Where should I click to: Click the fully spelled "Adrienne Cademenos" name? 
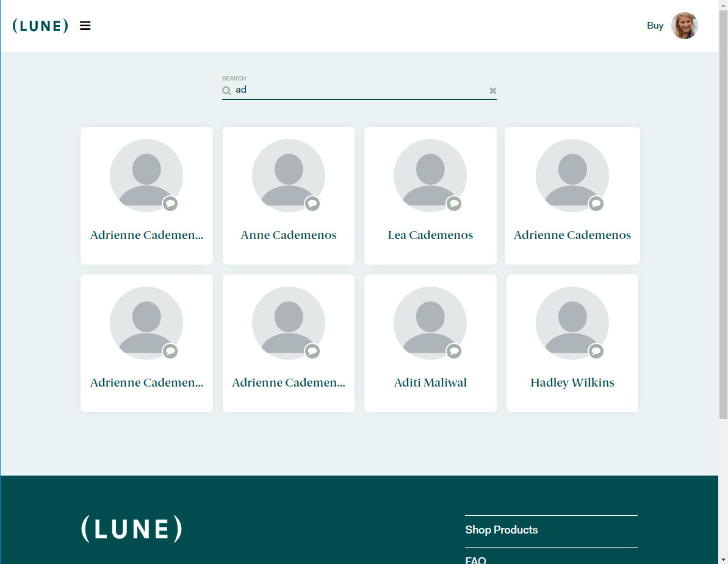click(572, 235)
